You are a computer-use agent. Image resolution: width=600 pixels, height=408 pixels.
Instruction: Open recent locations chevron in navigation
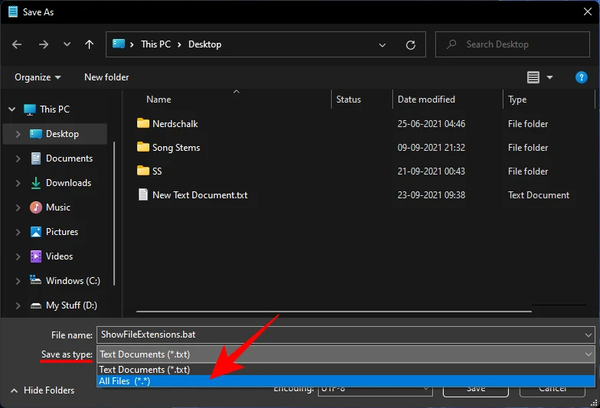[67, 44]
